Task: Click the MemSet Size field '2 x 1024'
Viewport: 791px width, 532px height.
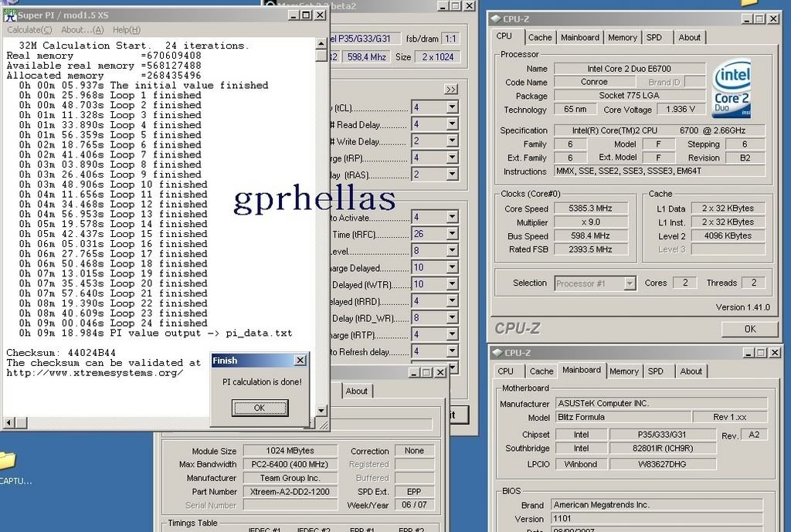Action: pos(438,57)
